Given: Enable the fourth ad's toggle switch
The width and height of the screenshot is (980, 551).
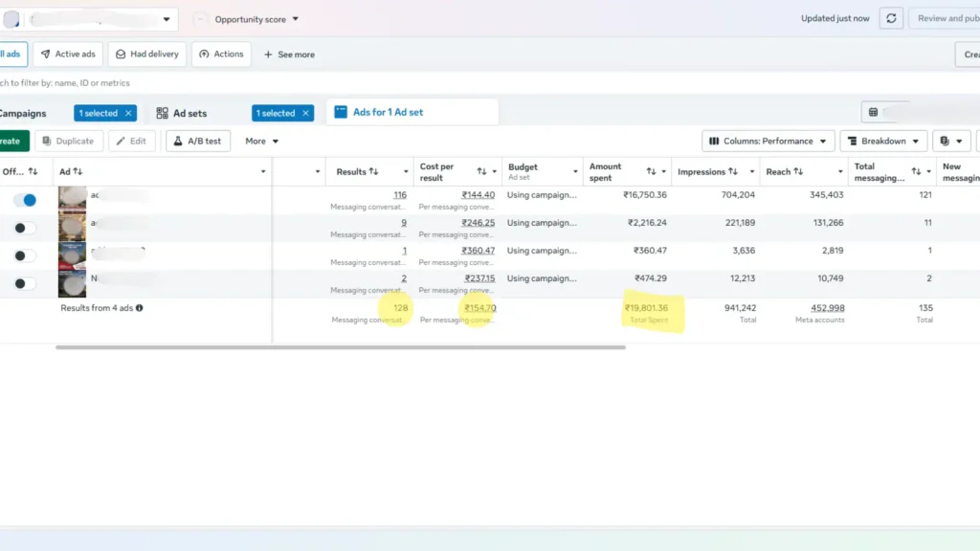Looking at the screenshot, I should [x=26, y=283].
